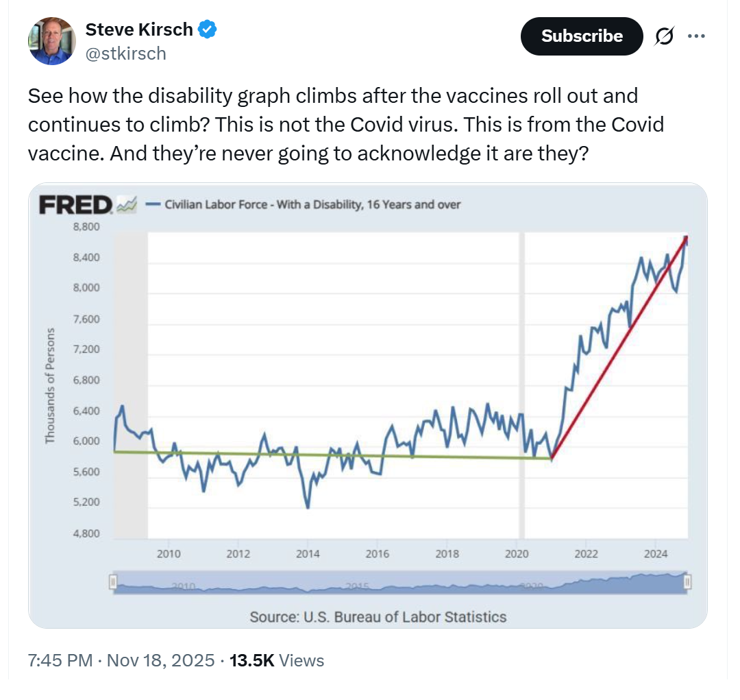740x700 pixels.
Task: Click the Source: U.S. Bureau of Labor Statistics text
Action: point(378,616)
